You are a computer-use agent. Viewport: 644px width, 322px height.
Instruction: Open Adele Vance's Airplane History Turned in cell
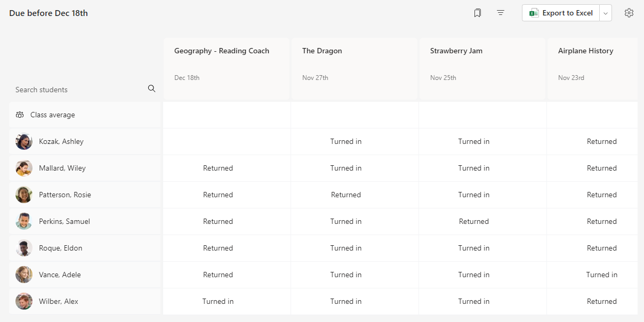click(601, 275)
